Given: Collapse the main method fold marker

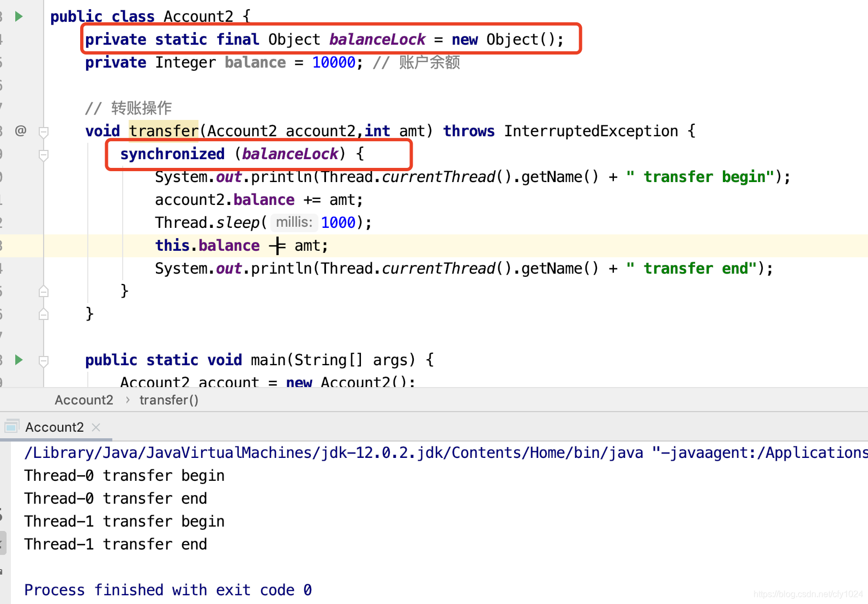Looking at the screenshot, I should pyautogui.click(x=44, y=360).
